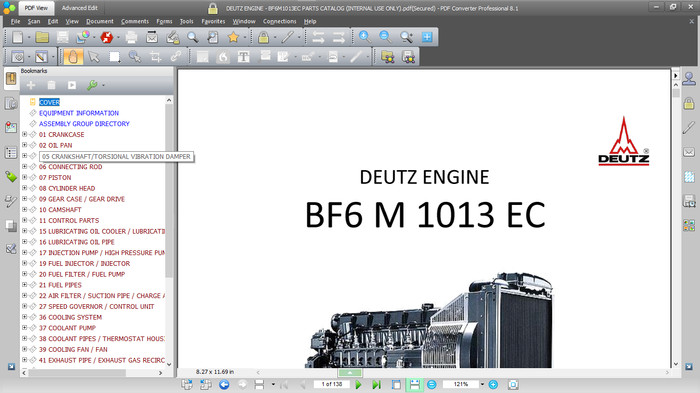The height and width of the screenshot is (393, 700).
Task: Expand the 37 COOLANT PUMP bookmark
Action: [25, 328]
